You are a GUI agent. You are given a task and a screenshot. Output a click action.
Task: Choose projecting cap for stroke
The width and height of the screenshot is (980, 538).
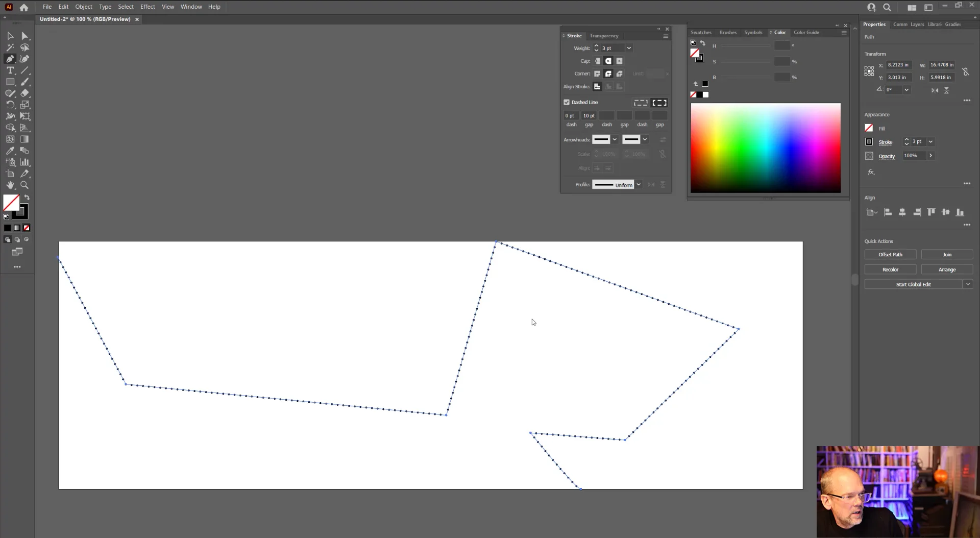[620, 61]
